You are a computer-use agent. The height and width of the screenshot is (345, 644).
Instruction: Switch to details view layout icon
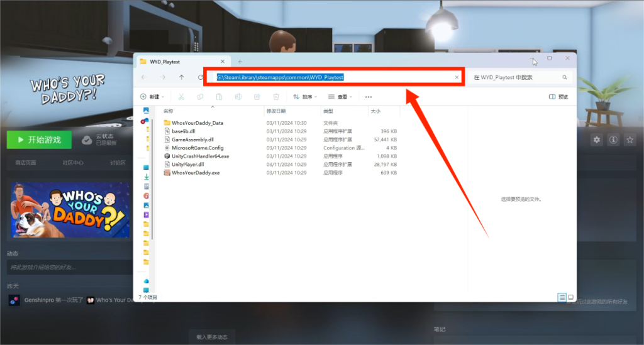click(x=562, y=297)
